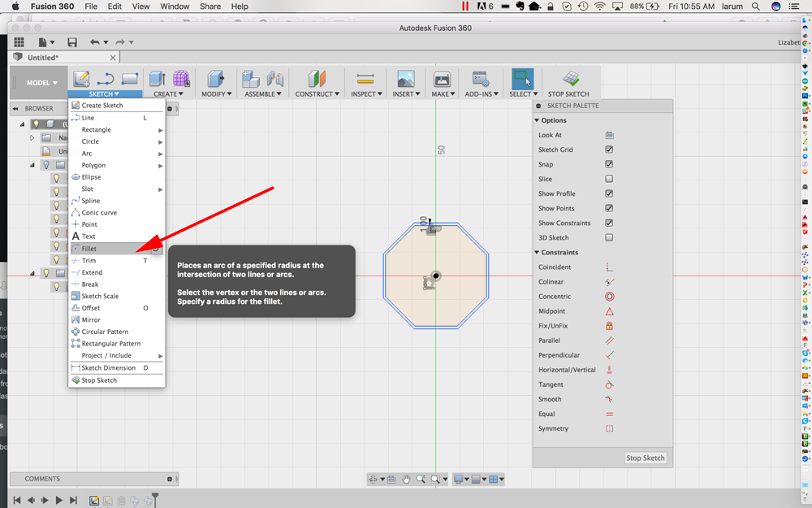
Task: Open the Polygon submenu in Sketch menu
Action: tap(117, 165)
